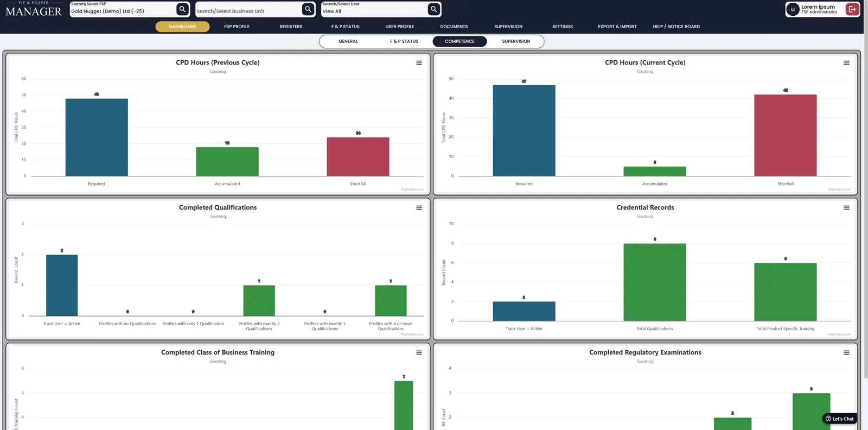Select the Dashboard navigation tab

[182, 27]
